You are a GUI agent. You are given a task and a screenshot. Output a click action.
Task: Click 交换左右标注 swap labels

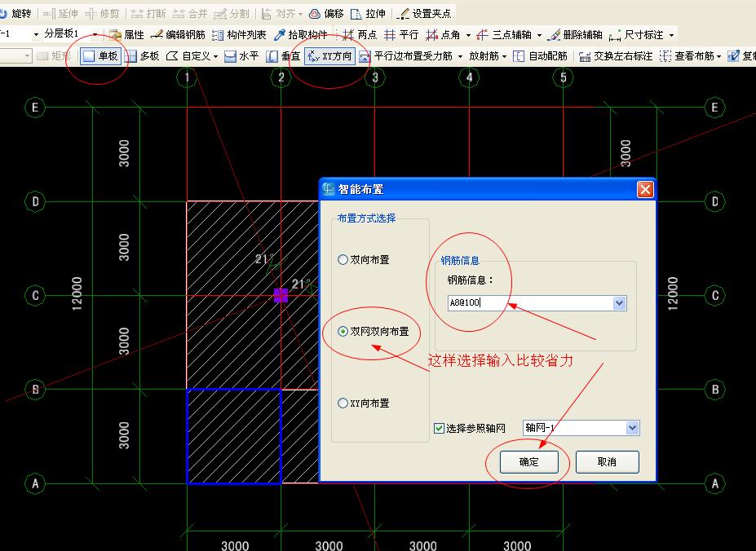(x=616, y=56)
